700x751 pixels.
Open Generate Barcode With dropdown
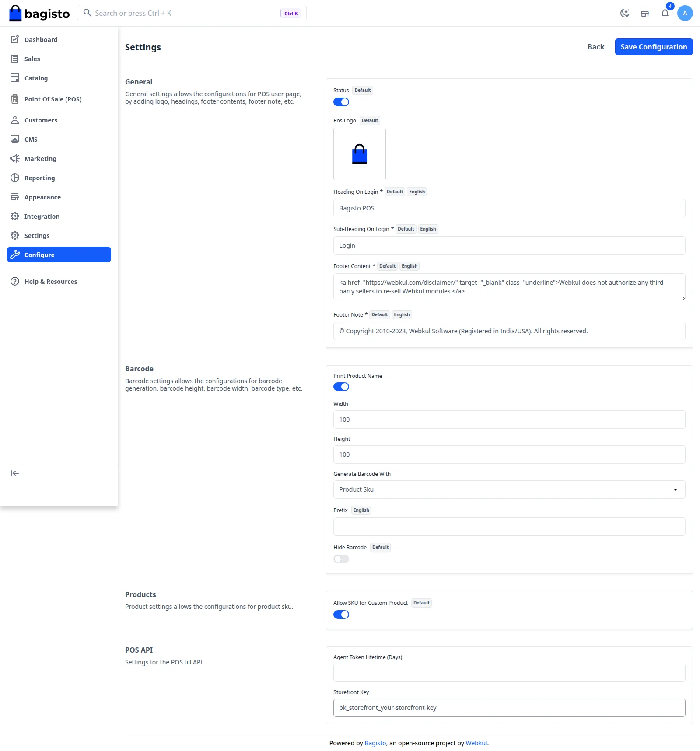tap(509, 489)
